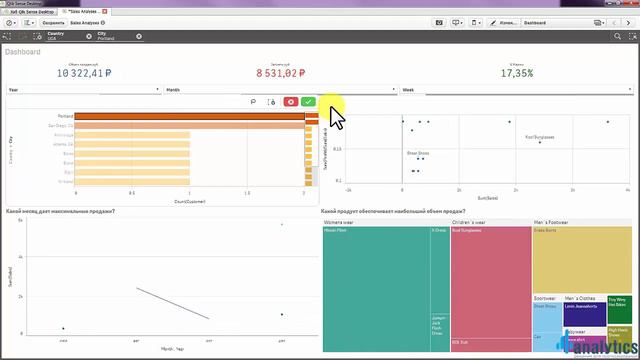The height and width of the screenshot is (360, 640).
Task: Select the San Diego bar
Action: point(189,126)
